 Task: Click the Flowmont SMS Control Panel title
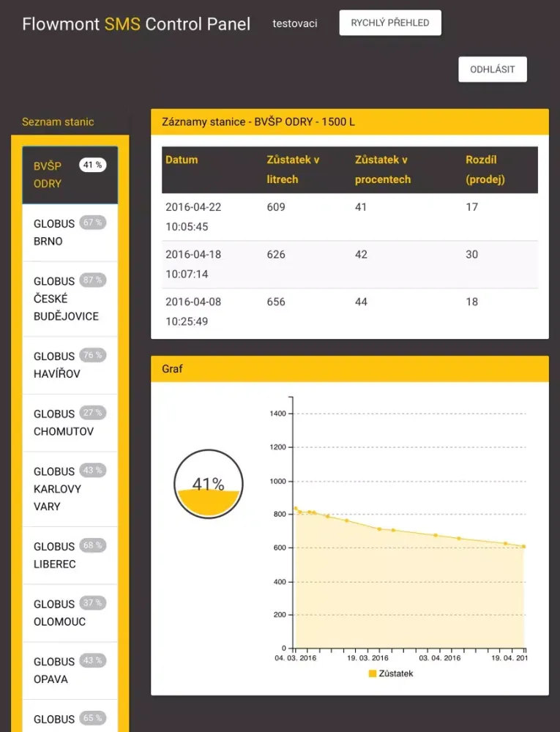coord(136,24)
